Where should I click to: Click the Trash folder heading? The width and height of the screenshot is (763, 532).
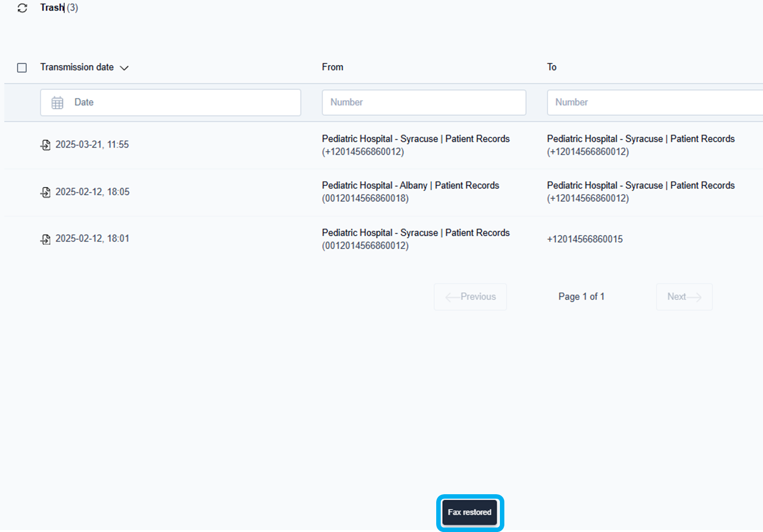(52, 8)
